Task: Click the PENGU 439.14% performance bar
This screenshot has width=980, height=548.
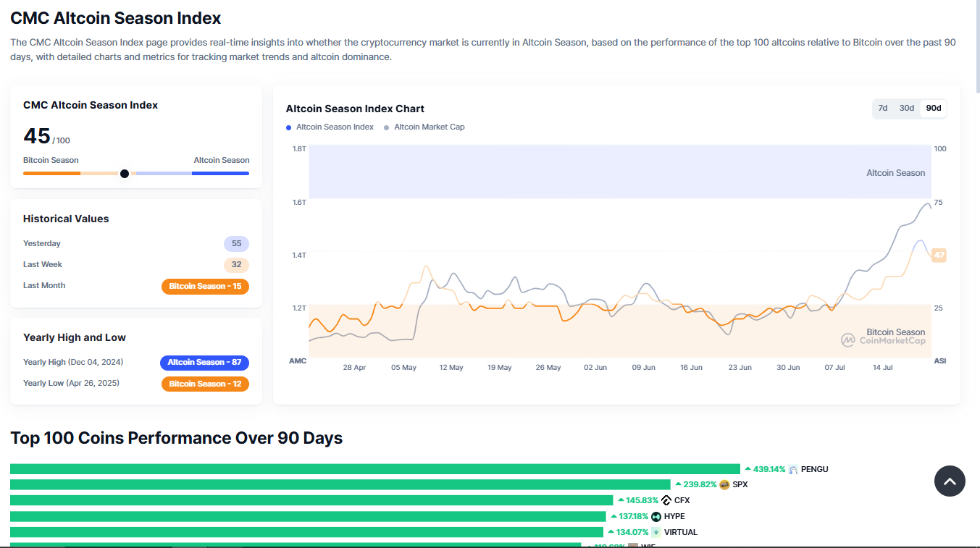Action: click(375, 469)
